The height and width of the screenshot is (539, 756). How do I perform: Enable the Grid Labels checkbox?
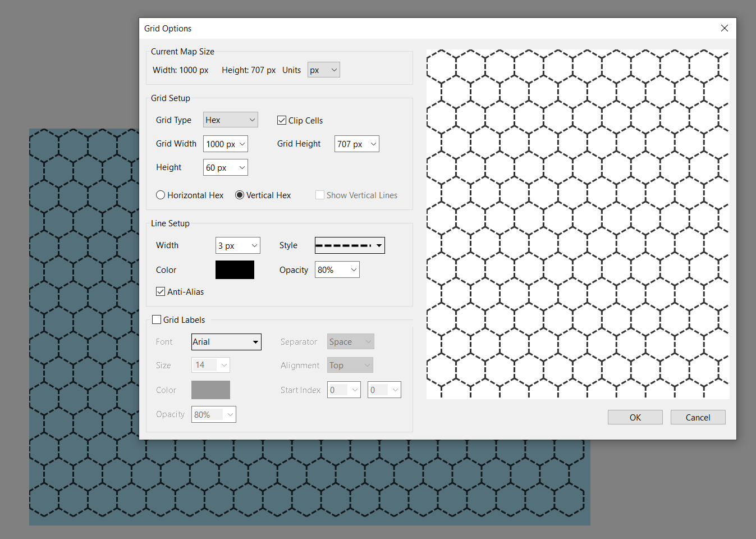(157, 319)
